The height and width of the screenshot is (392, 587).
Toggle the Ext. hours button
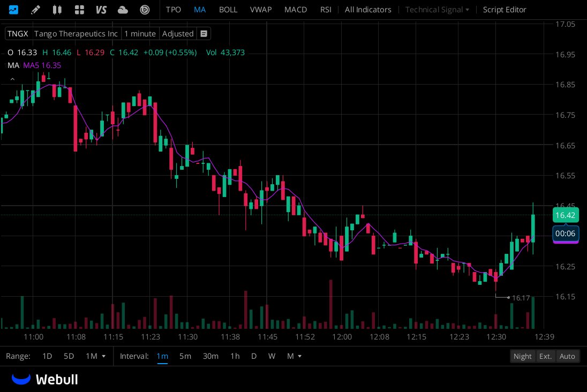[x=545, y=356]
